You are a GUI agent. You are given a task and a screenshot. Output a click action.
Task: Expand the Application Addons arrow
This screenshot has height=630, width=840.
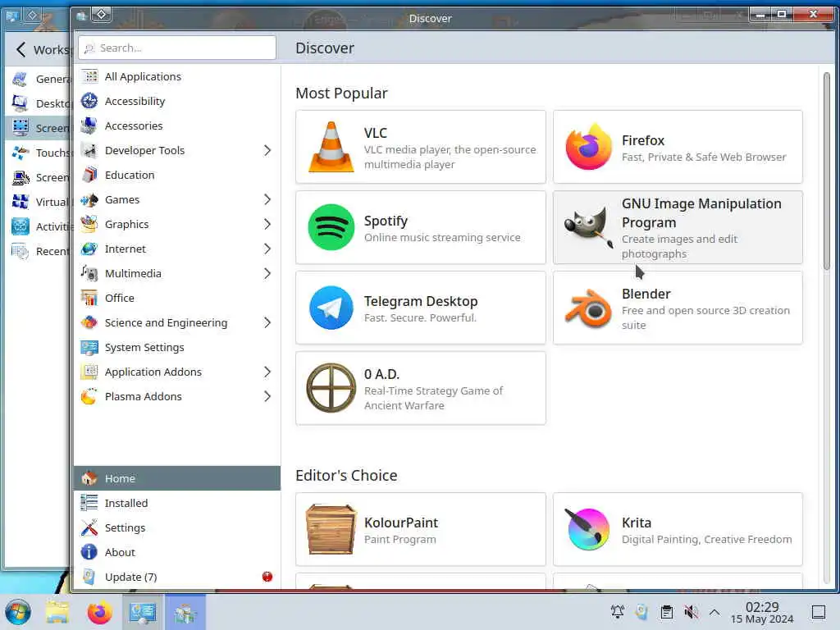pos(267,372)
